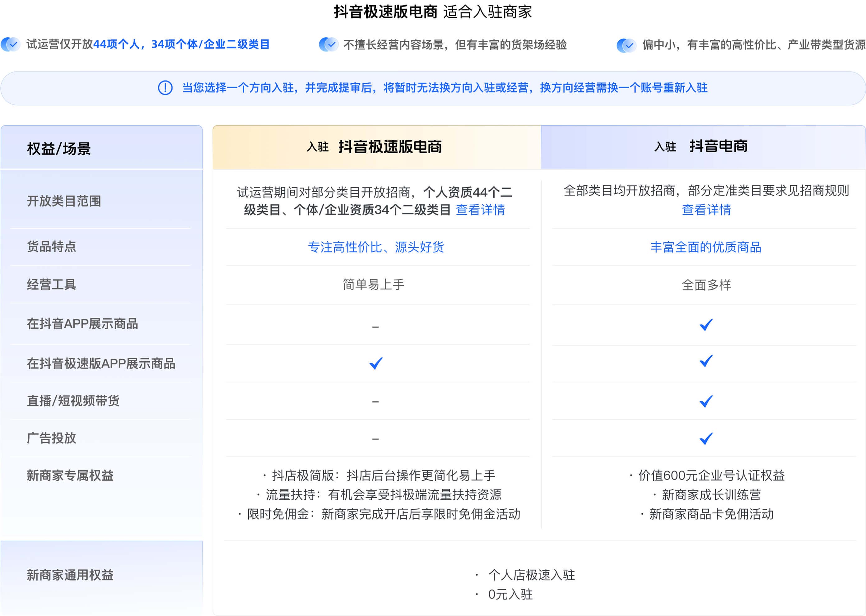Click bullet 抖店极简版：抖店后台操作更简化易上手
The height and width of the screenshot is (616, 866).
coord(379,475)
